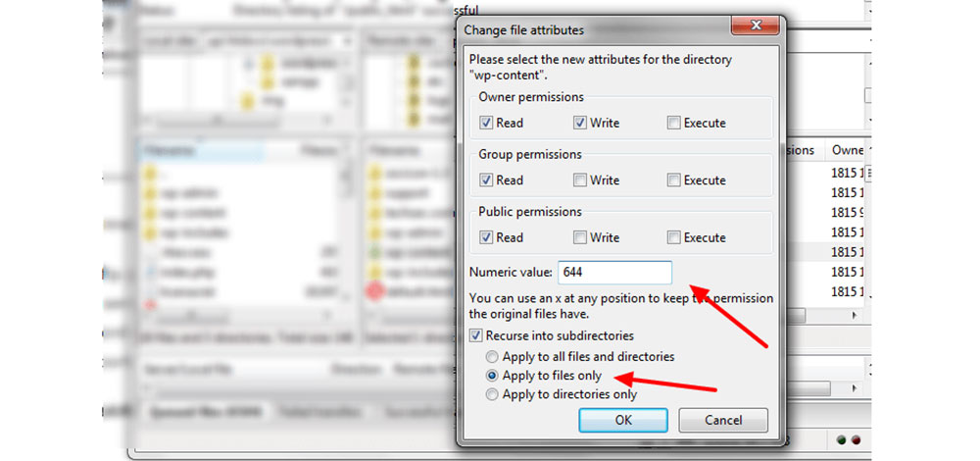The height and width of the screenshot is (461, 980).
Task: Toggle Group Read permission checkbox
Action: [x=486, y=180]
